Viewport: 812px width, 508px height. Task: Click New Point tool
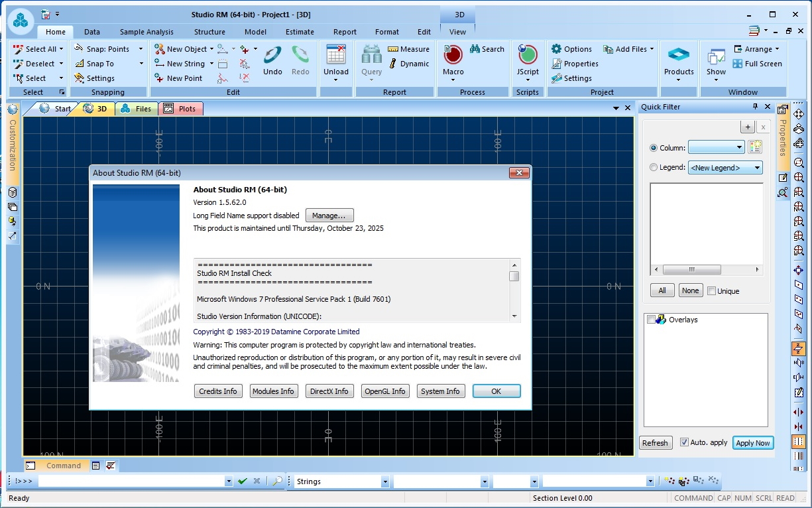click(x=178, y=78)
